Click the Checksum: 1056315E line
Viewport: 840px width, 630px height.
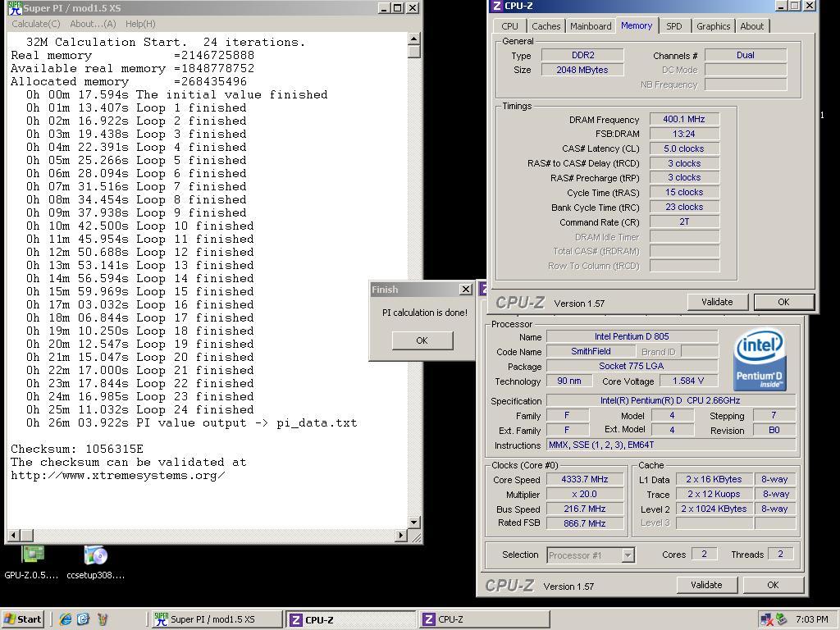pyautogui.click(x=76, y=449)
